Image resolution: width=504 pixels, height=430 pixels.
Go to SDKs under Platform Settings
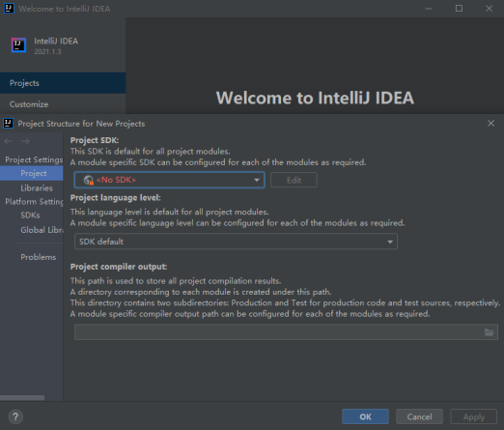click(x=30, y=215)
